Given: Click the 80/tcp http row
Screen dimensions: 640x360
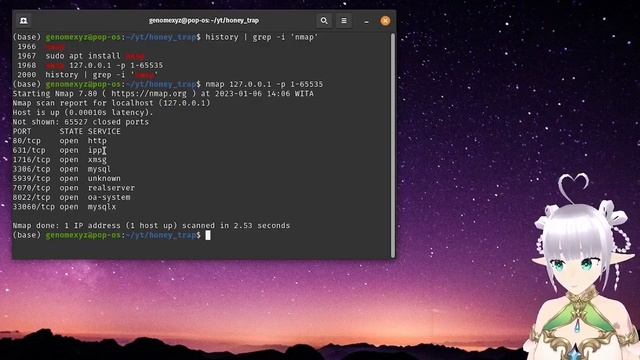Looking at the screenshot, I should coord(60,140).
